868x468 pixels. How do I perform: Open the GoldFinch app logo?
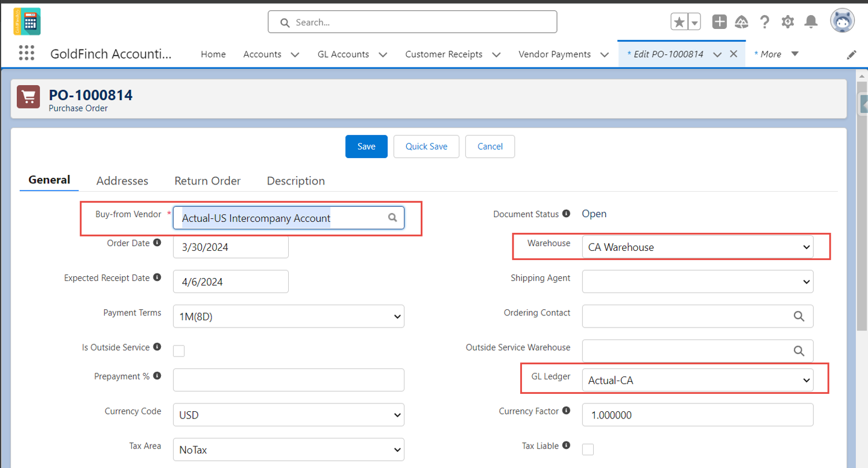tap(27, 22)
